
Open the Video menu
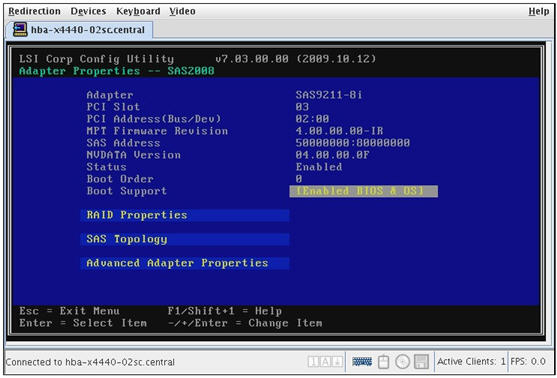[182, 11]
